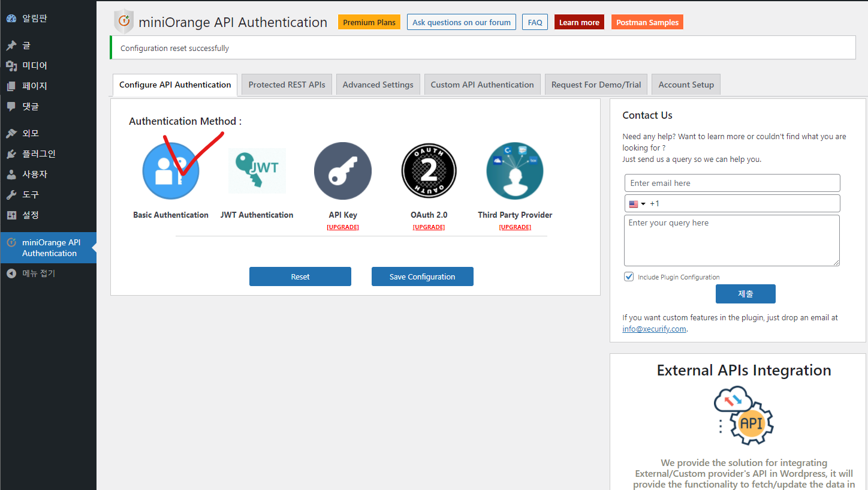
Task: Click the Settings (설정) sliders icon
Action: click(11, 215)
